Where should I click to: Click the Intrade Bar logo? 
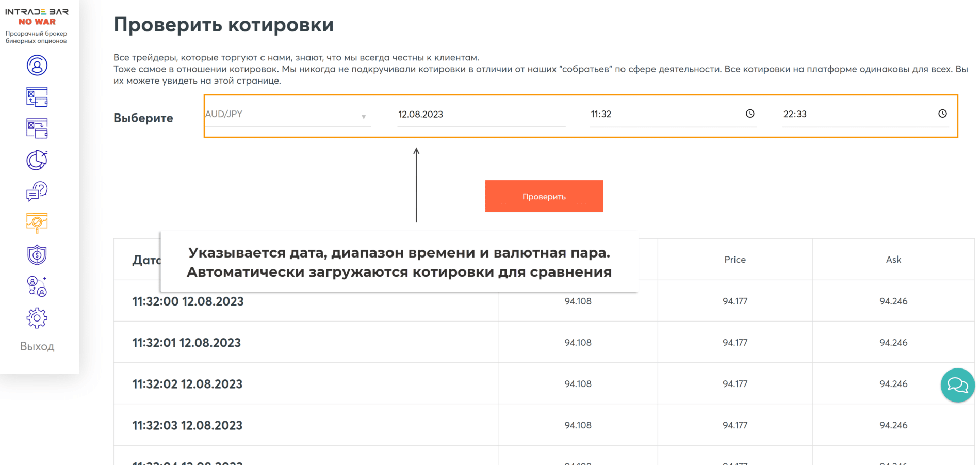pyautogui.click(x=37, y=17)
